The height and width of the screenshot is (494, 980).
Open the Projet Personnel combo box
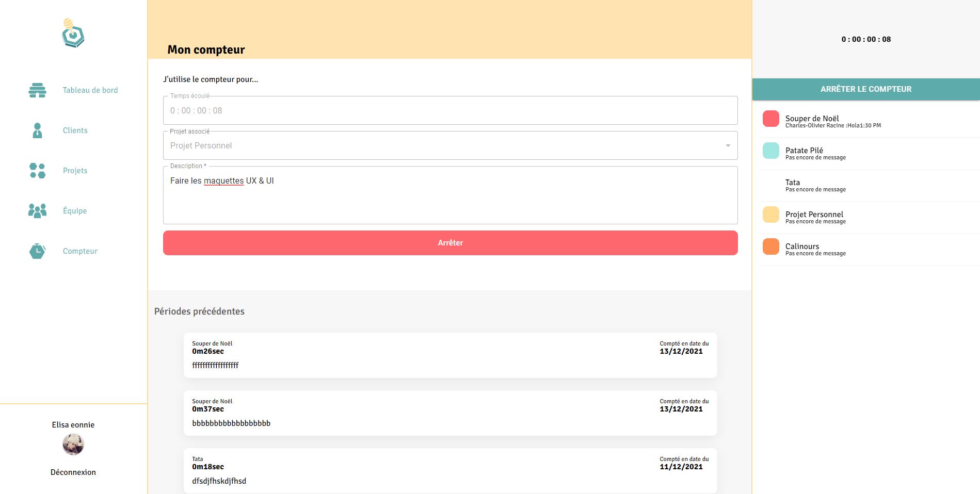click(444, 145)
